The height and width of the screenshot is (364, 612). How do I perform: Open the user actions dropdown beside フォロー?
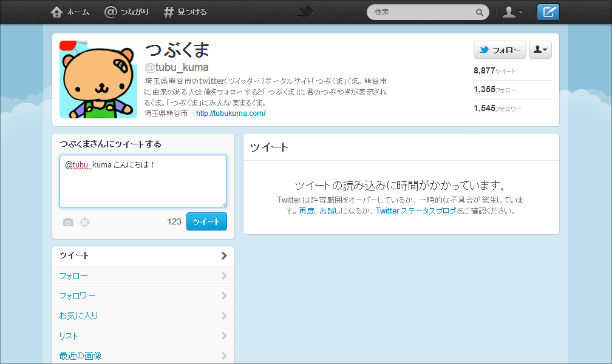(540, 50)
